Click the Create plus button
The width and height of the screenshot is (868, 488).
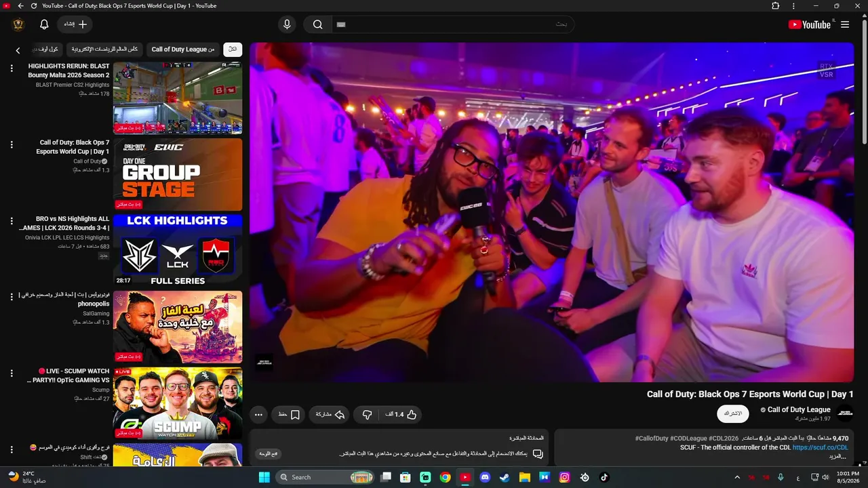[x=75, y=24]
